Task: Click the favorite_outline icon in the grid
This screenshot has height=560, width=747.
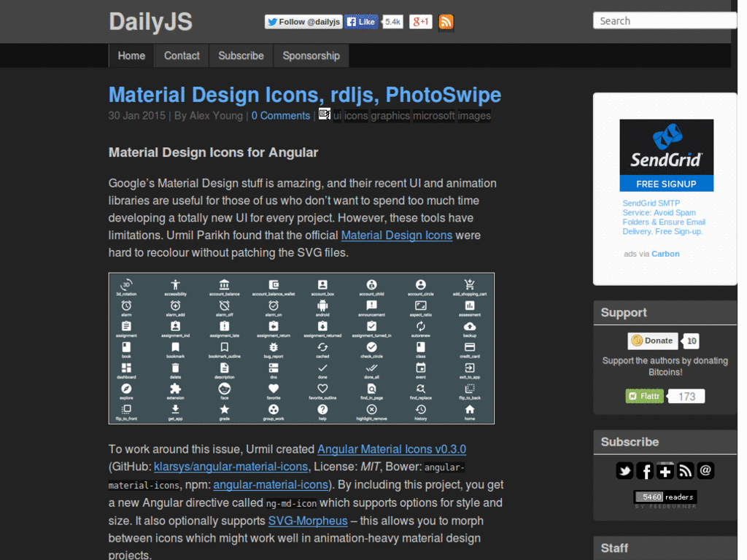Action: 322,389
